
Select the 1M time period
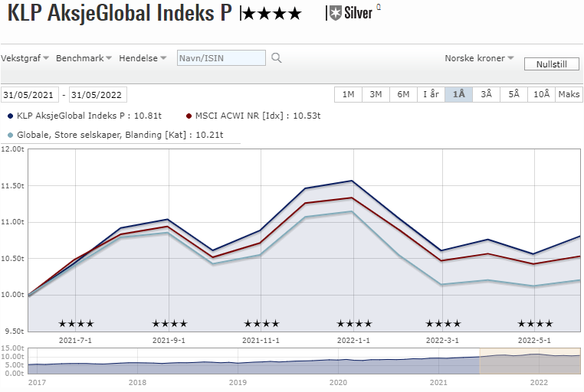click(x=348, y=94)
